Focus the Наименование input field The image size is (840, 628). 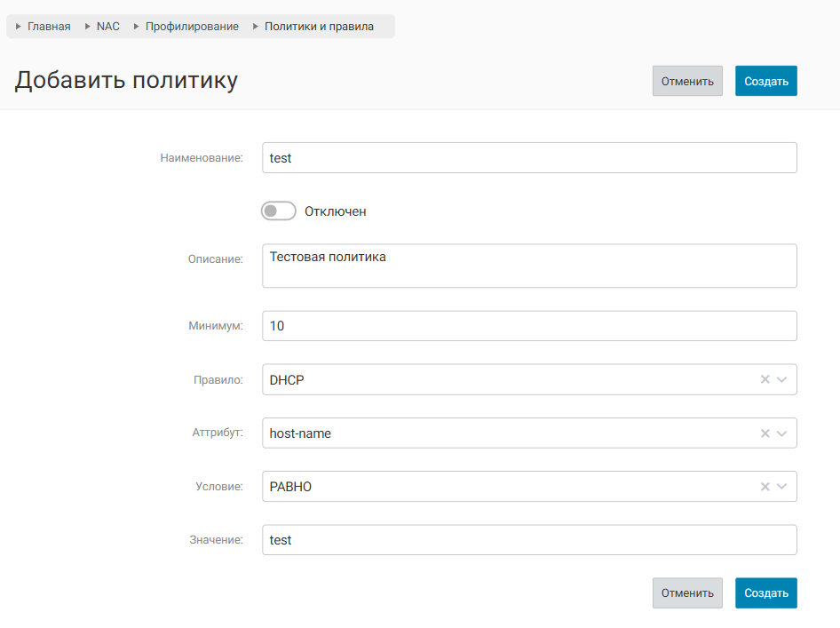pyautogui.click(x=529, y=158)
